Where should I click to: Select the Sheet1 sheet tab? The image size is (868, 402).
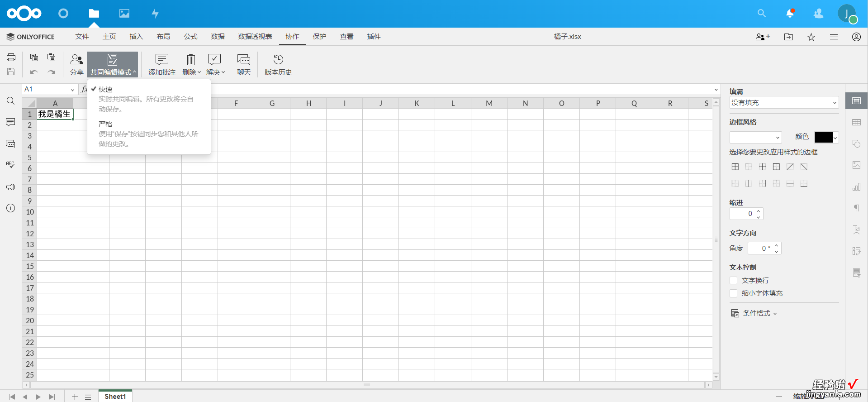115,397
